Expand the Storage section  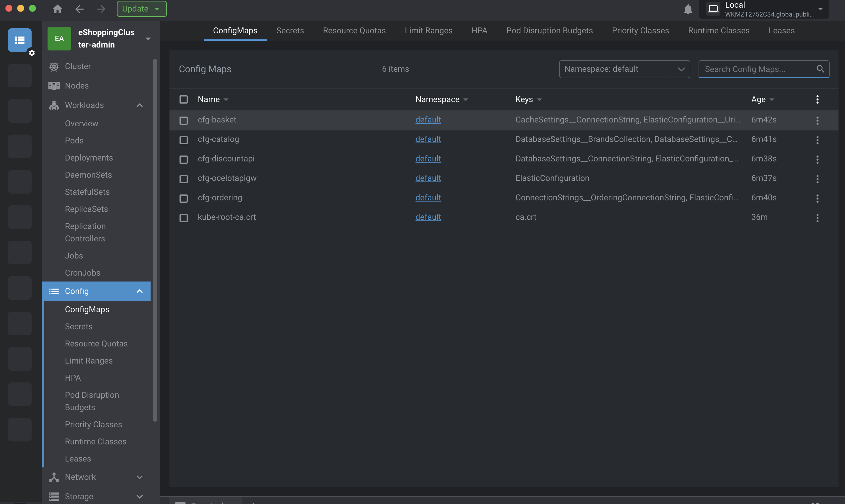pos(139,496)
